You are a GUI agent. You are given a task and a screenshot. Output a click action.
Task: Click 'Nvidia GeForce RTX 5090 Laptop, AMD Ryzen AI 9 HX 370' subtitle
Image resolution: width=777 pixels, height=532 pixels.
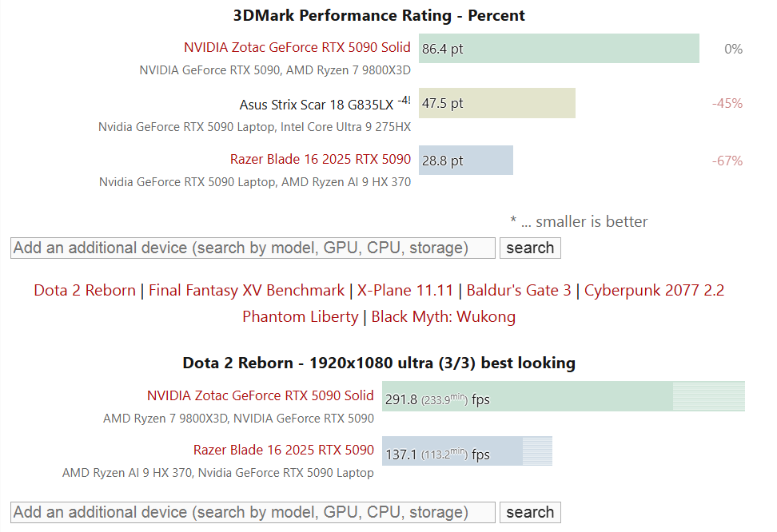[x=255, y=182]
